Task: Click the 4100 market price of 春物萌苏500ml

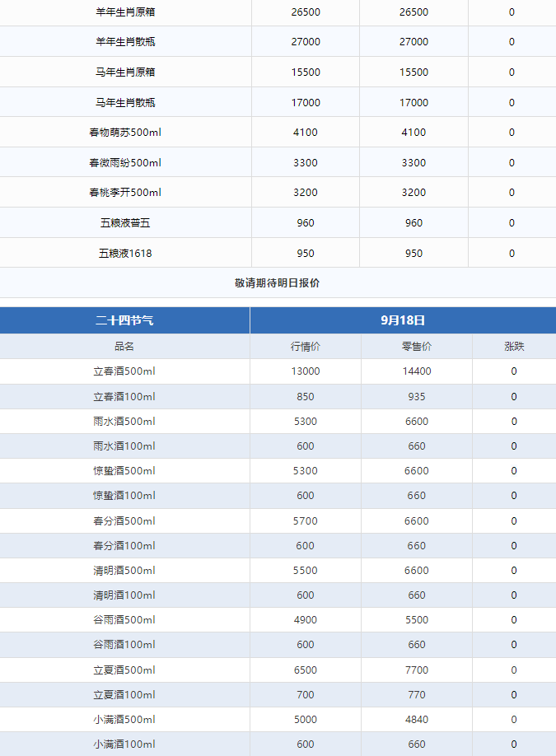Action: click(306, 133)
